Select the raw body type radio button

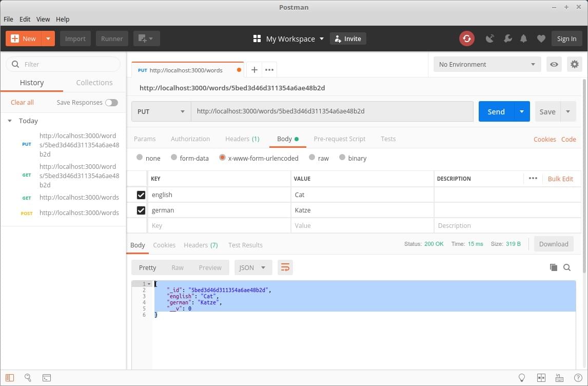pyautogui.click(x=311, y=158)
